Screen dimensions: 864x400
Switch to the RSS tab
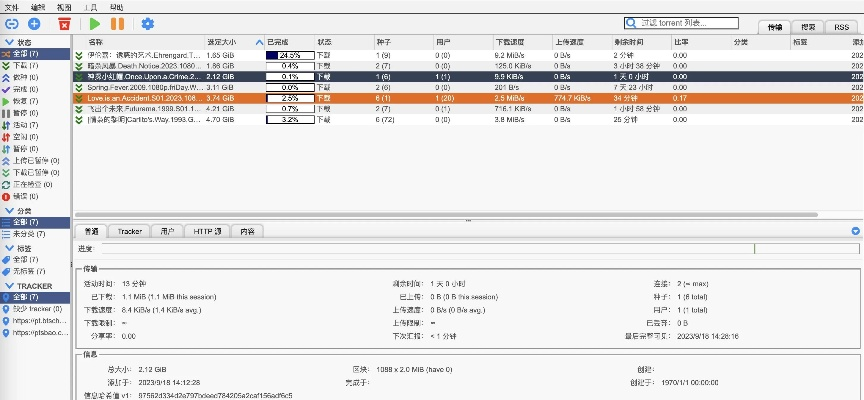tap(842, 27)
